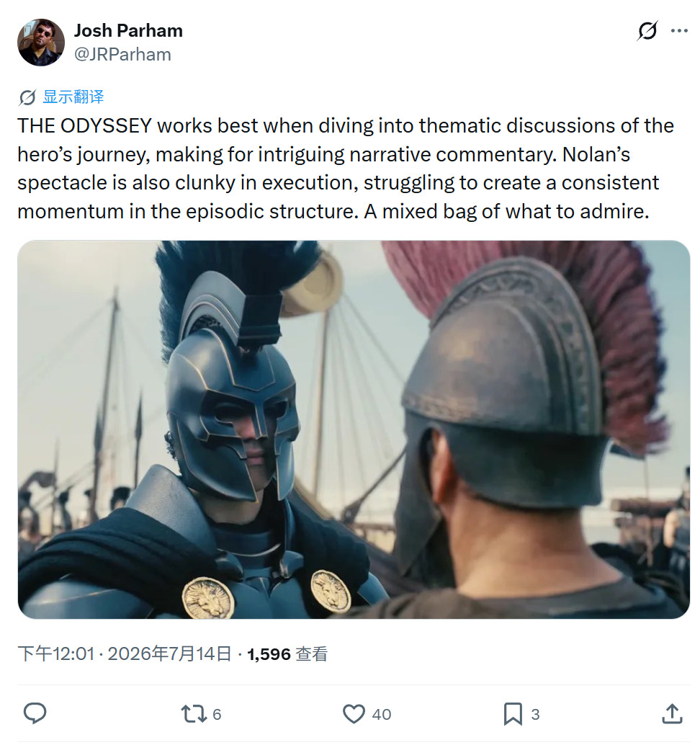Enlarge the helmeted warriors movie still

coord(354,429)
